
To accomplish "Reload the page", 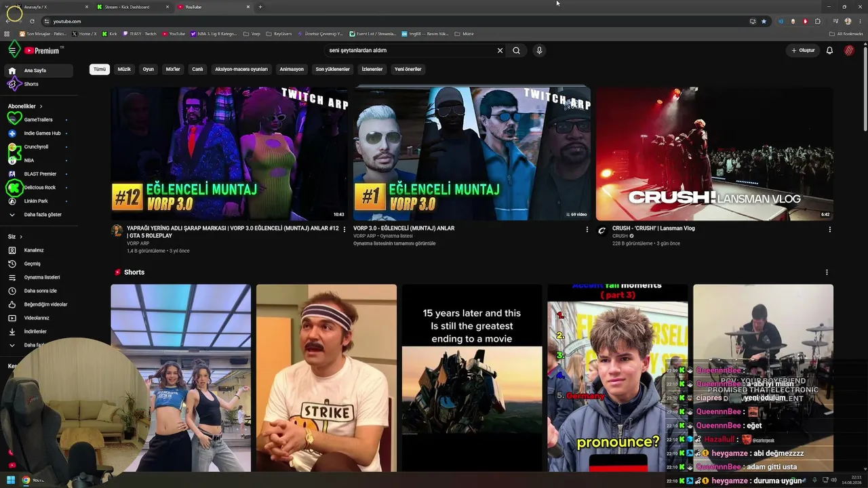I will click(32, 21).
